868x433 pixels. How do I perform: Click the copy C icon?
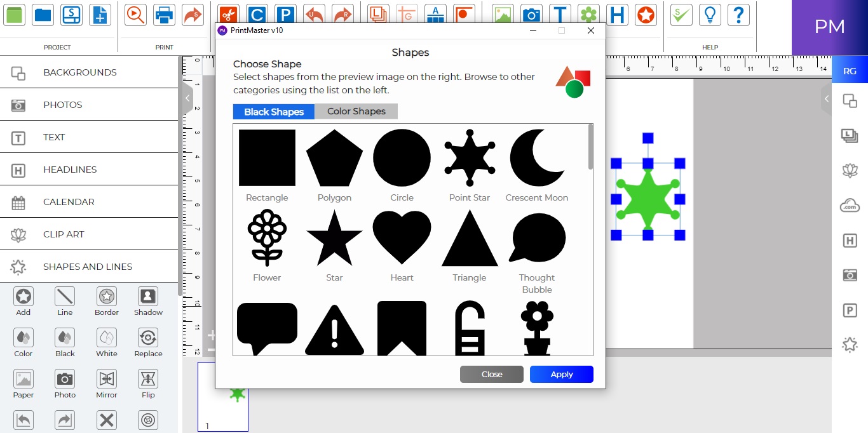tap(257, 15)
